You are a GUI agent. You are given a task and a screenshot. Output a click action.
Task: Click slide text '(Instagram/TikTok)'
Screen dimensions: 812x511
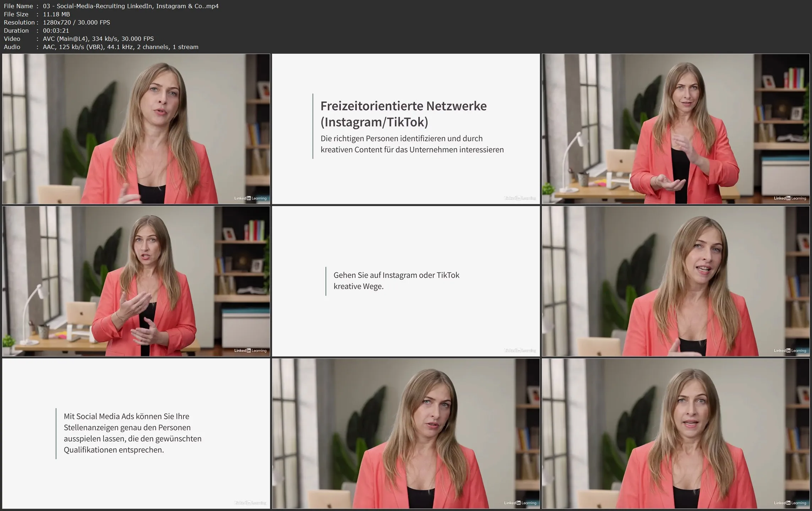[374, 122]
